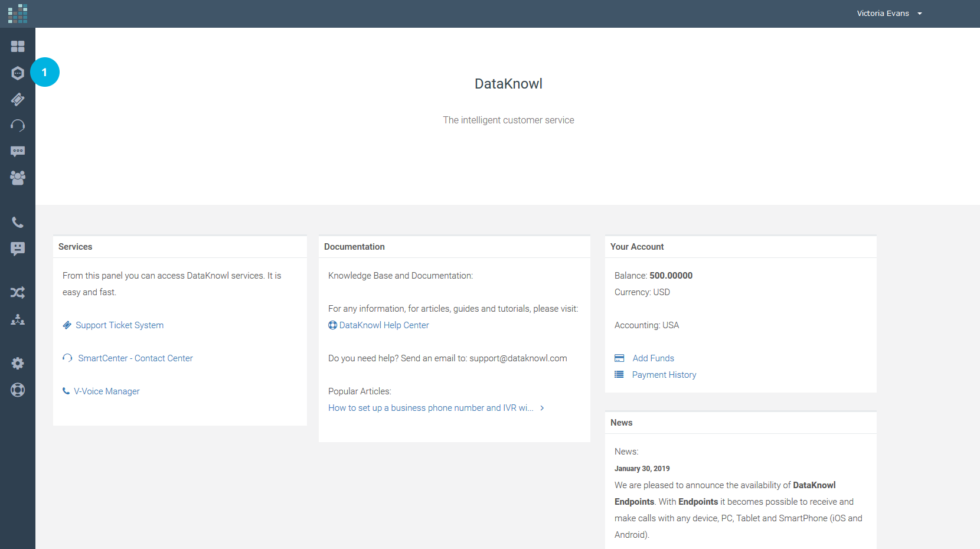The image size is (980, 549).
Task: Open the hexagon chatbot icon in sidebar
Action: 18,73
